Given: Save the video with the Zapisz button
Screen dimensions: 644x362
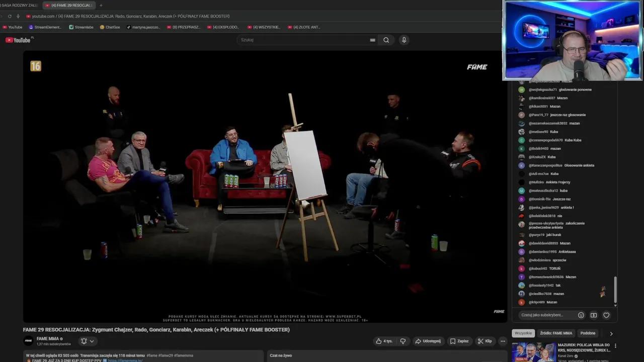Looking at the screenshot, I should pyautogui.click(x=459, y=341).
